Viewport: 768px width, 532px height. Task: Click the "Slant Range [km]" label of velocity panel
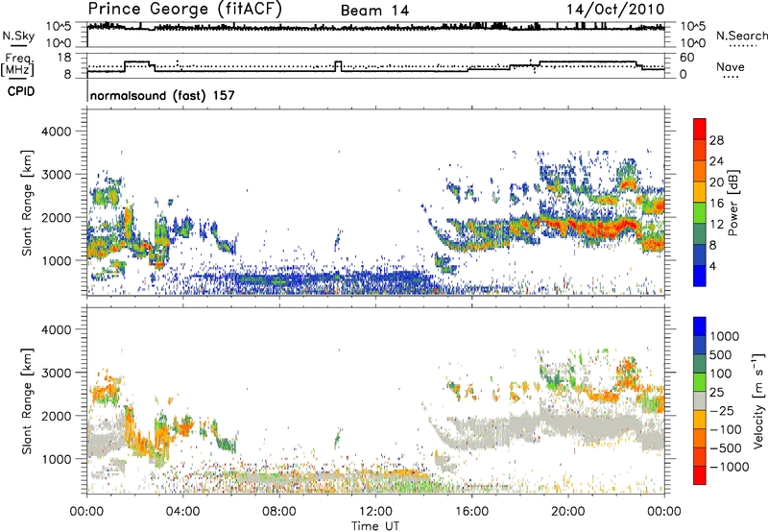coord(27,400)
